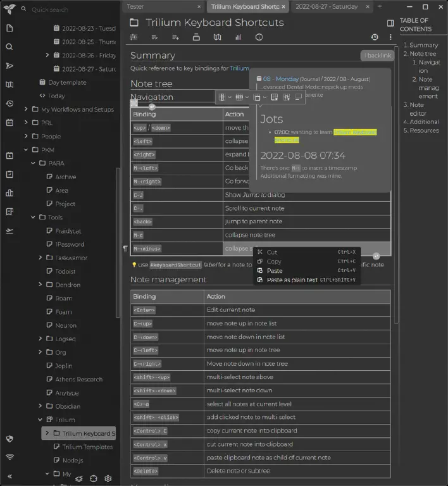Open the Athens Research note
The height and width of the screenshot is (486, 448).
pyautogui.click(x=78, y=379)
